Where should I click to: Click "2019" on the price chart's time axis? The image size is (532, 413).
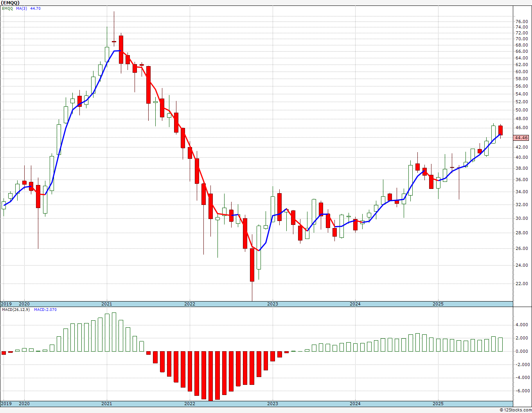click(6, 304)
